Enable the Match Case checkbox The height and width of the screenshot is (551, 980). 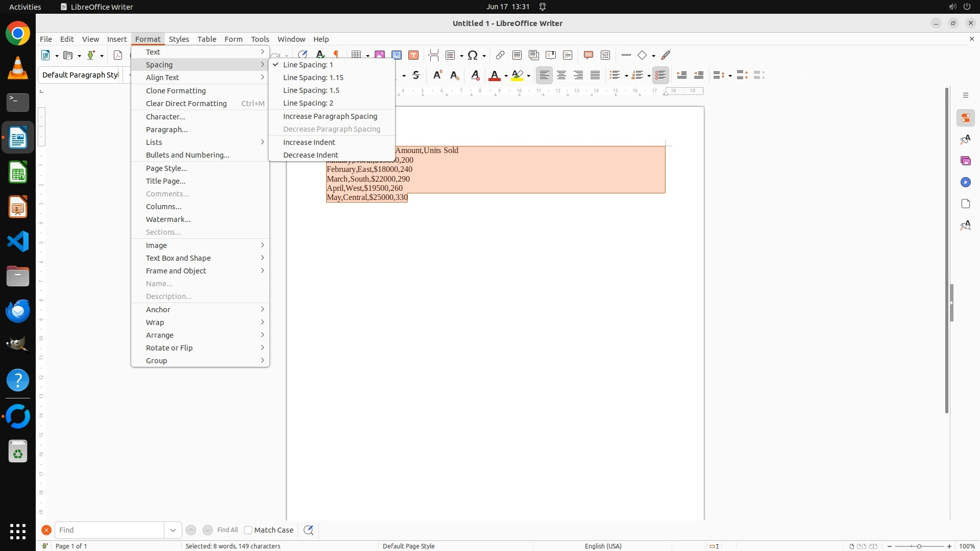click(x=248, y=530)
